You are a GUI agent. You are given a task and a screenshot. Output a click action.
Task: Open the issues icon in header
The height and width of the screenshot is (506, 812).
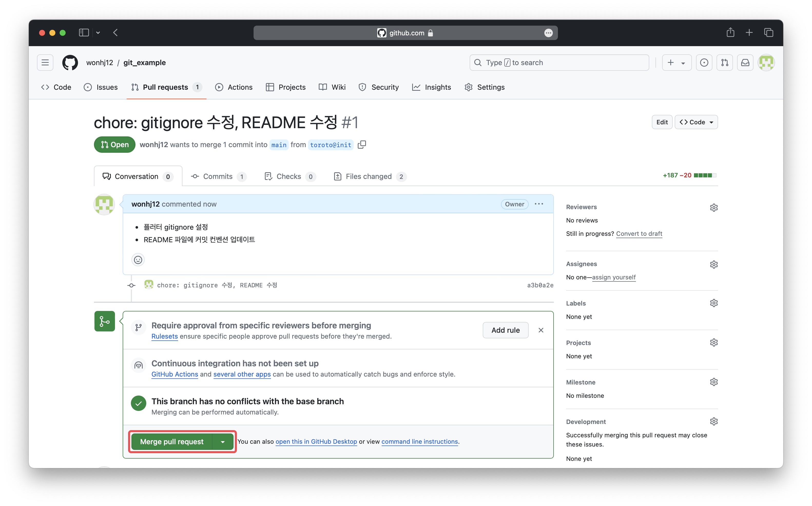[704, 63]
